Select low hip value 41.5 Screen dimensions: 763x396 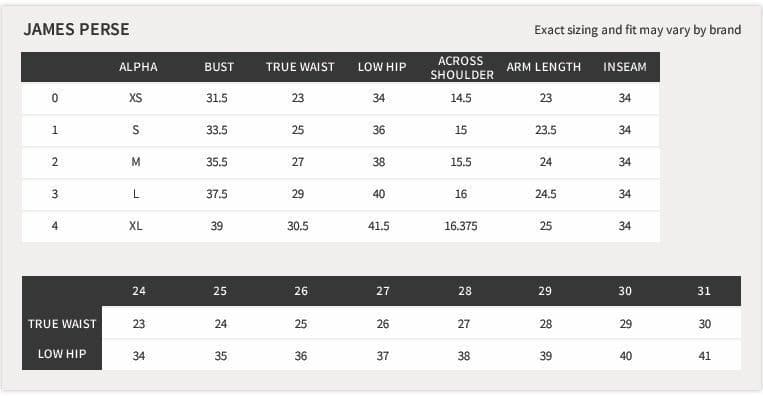pos(379,226)
